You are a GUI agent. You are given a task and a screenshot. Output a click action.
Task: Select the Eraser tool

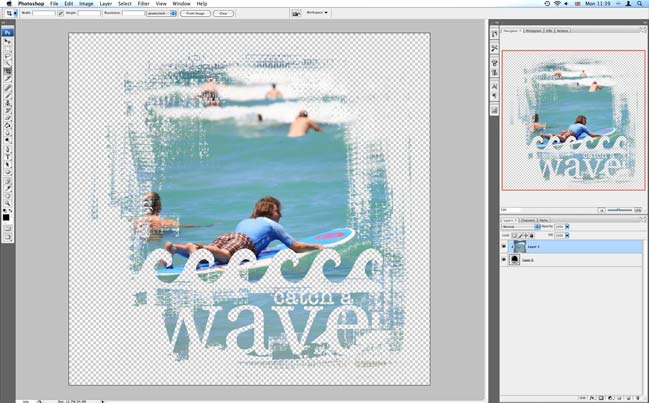click(7, 118)
